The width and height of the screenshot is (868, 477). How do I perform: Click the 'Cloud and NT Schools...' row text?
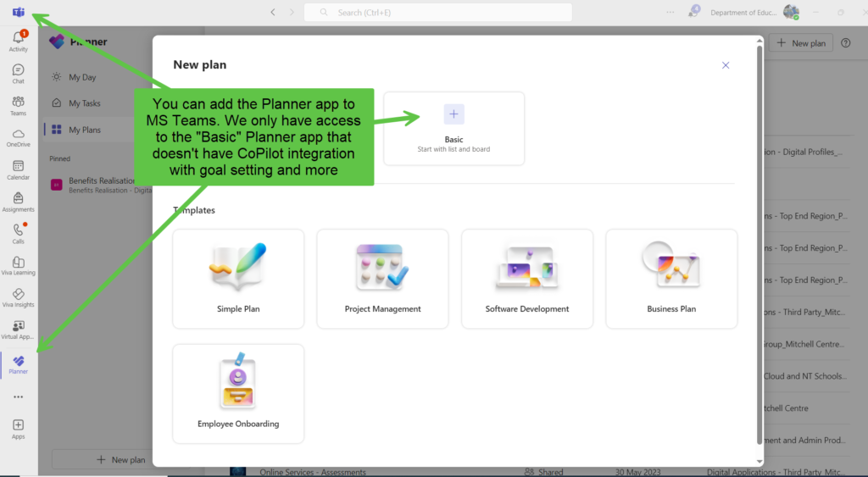[x=805, y=375]
